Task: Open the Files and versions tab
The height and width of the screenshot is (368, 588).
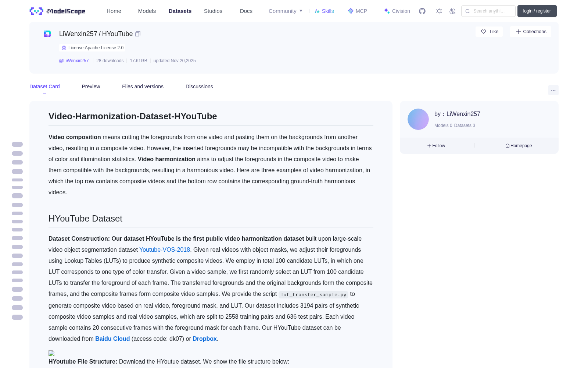Action: (x=143, y=86)
